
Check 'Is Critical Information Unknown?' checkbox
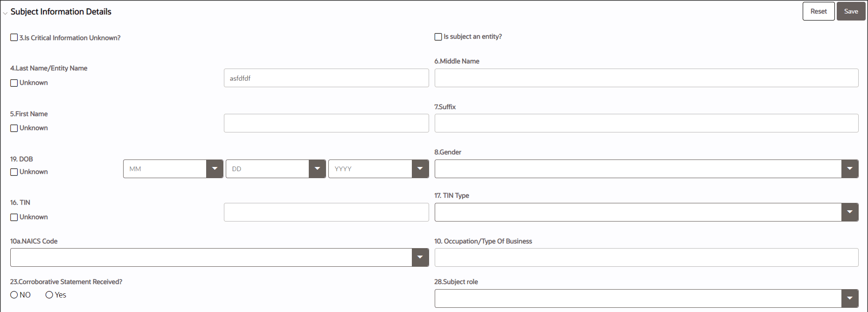(x=14, y=37)
